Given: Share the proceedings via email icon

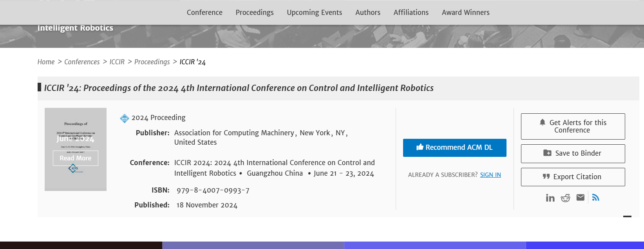Looking at the screenshot, I should pyautogui.click(x=581, y=198).
